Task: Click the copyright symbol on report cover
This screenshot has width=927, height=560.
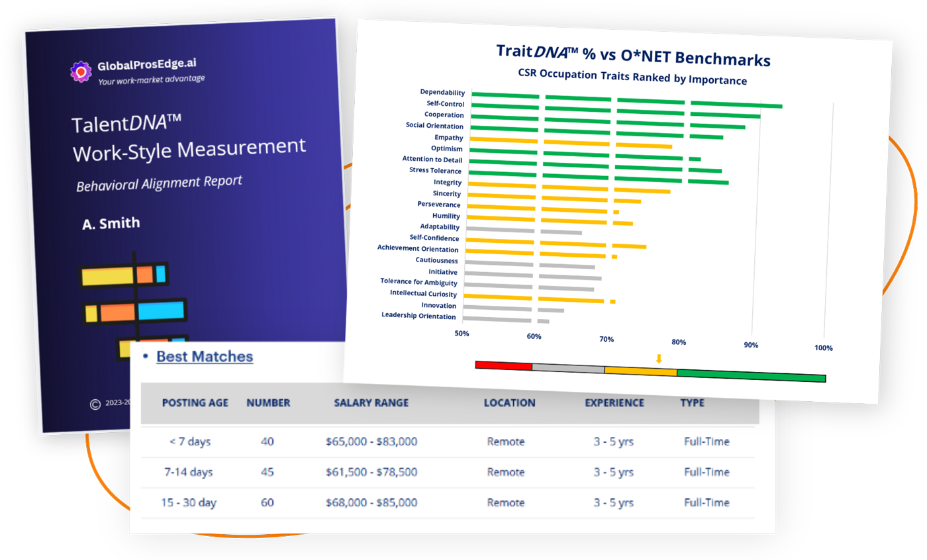Action: [96, 403]
